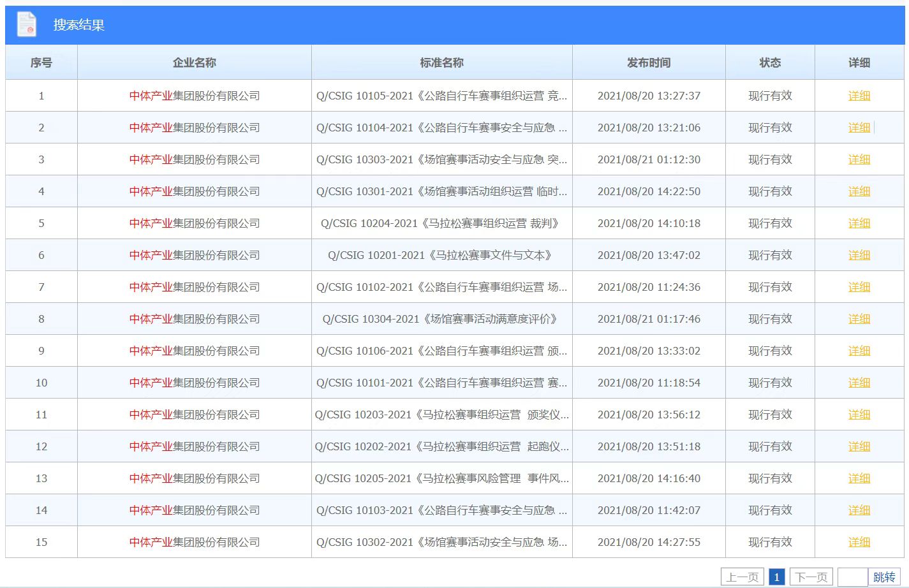Click sequence number 13 cell
The height and width of the screenshot is (588, 909).
coord(41,478)
